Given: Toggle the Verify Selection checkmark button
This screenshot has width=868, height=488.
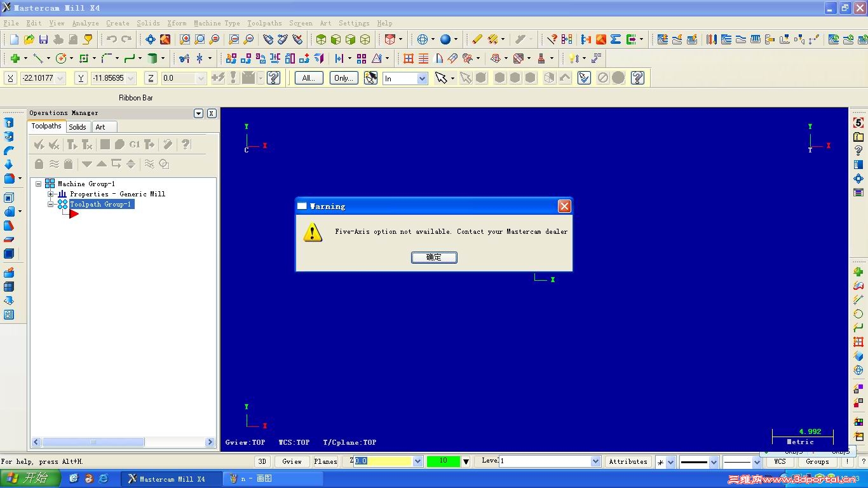Looking at the screenshot, I should coord(585,78).
